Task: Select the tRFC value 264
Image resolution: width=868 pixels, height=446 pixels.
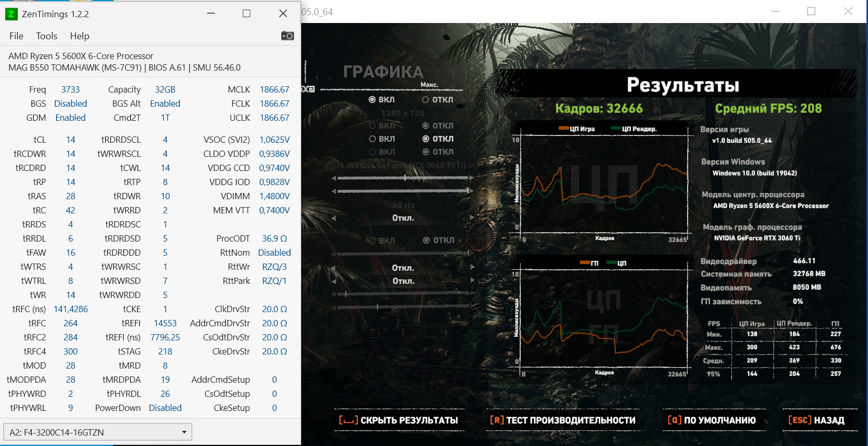Action: 71,323
